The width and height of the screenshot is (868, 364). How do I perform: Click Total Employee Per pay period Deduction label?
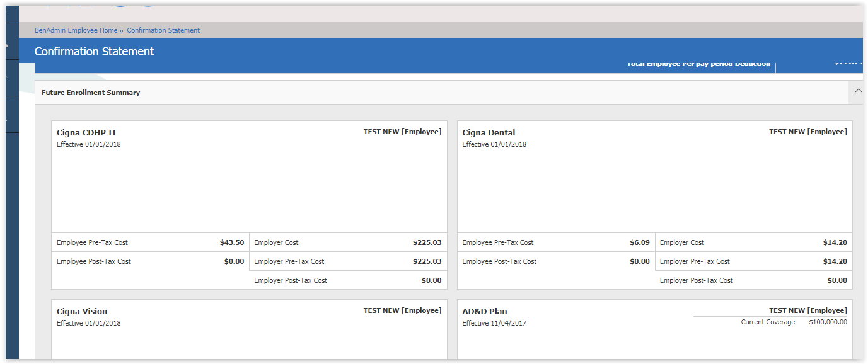[698, 64]
